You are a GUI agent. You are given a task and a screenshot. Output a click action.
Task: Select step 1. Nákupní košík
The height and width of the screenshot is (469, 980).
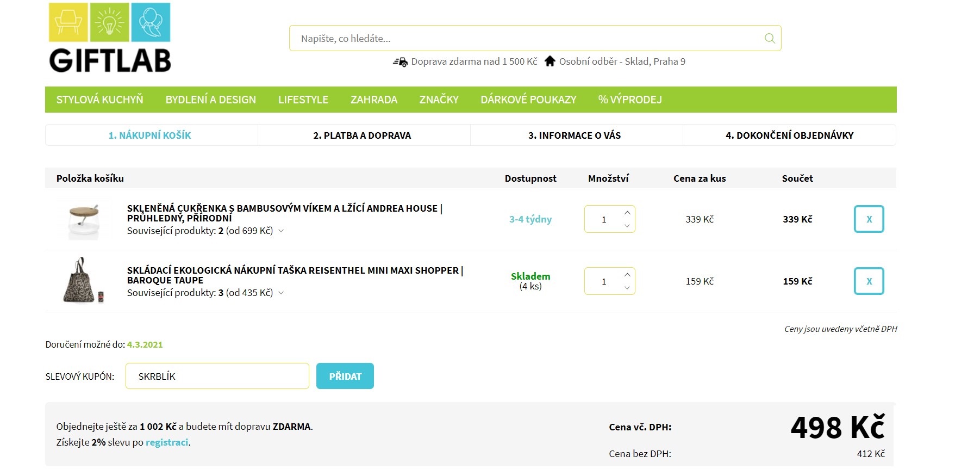pyautogui.click(x=151, y=135)
